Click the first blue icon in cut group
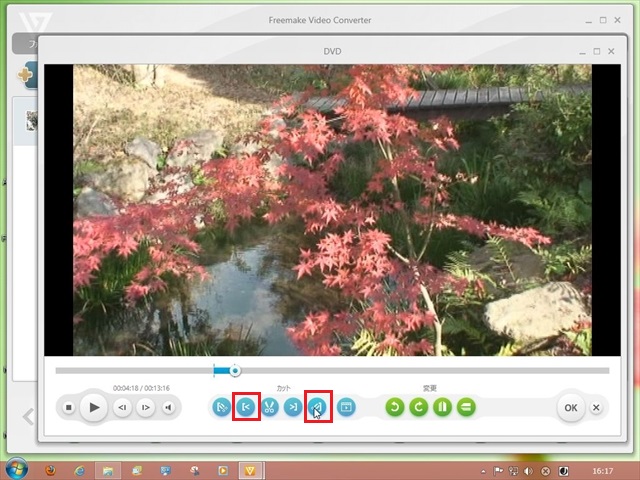Image resolution: width=640 pixels, height=480 pixels. [222, 407]
